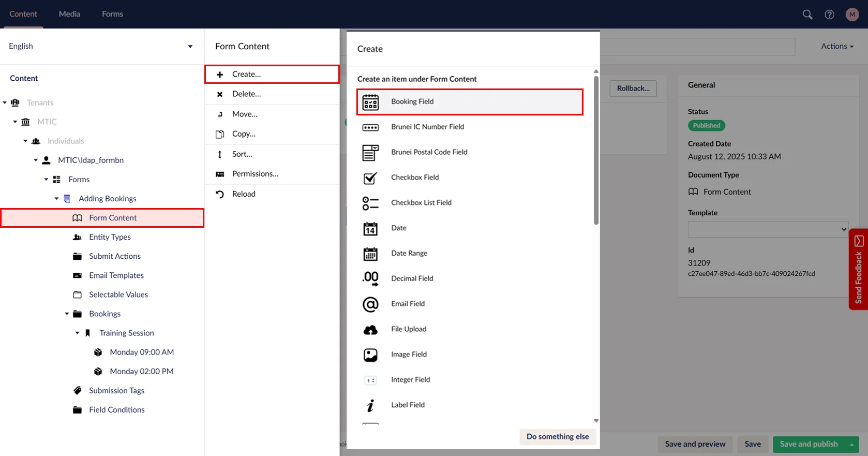Image resolution: width=868 pixels, height=456 pixels.
Task: Choose the Email Field at-sign icon
Action: 370,304
